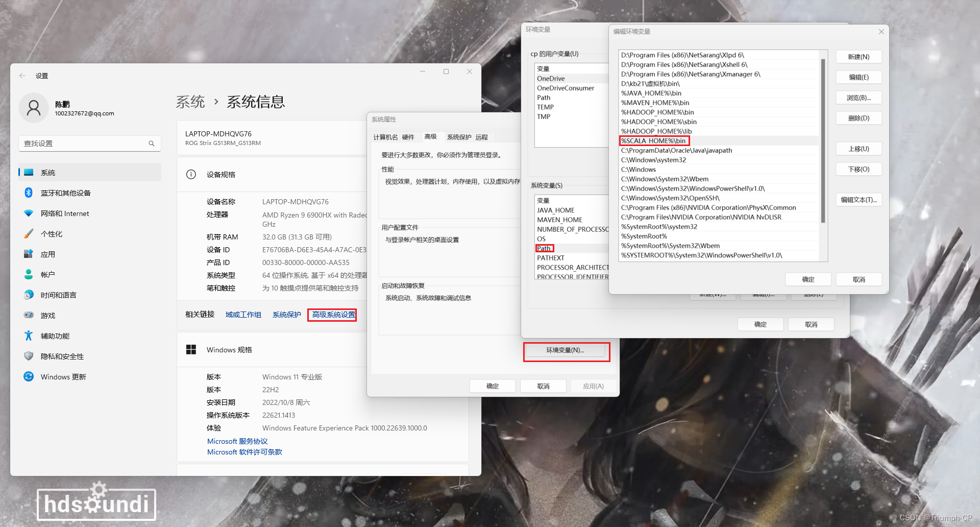Select 高级 tab in 系统属性
The image size is (980, 527).
430,136
